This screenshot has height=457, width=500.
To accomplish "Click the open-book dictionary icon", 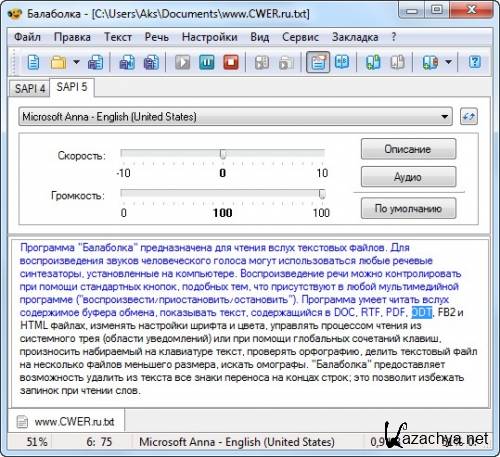I will [x=342, y=62].
